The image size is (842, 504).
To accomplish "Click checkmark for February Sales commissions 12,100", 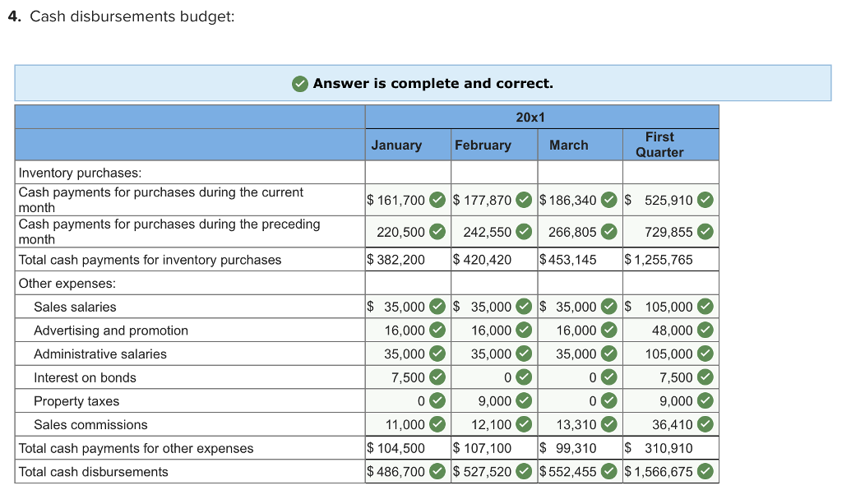I will pyautogui.click(x=524, y=424).
